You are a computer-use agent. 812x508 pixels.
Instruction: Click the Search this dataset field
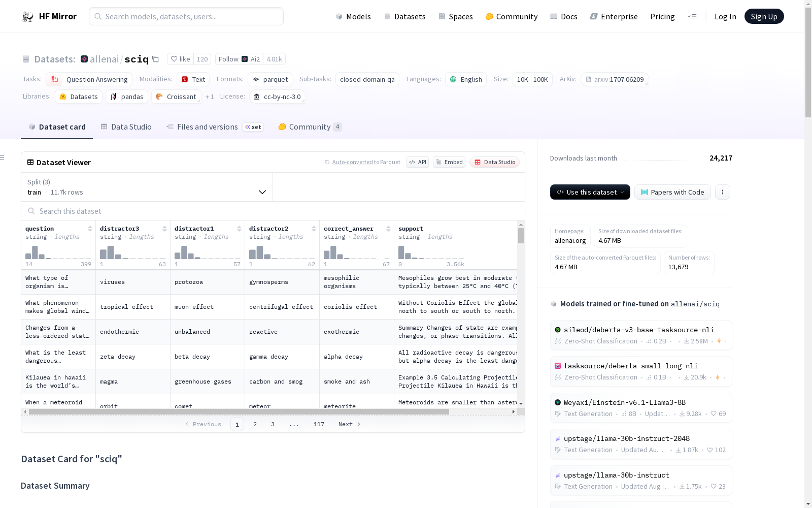coord(273,211)
